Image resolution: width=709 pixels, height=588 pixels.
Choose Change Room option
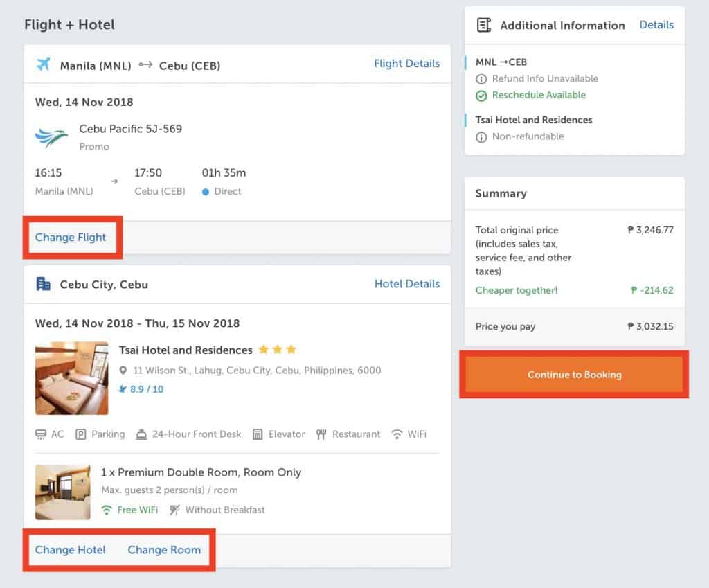tap(164, 550)
